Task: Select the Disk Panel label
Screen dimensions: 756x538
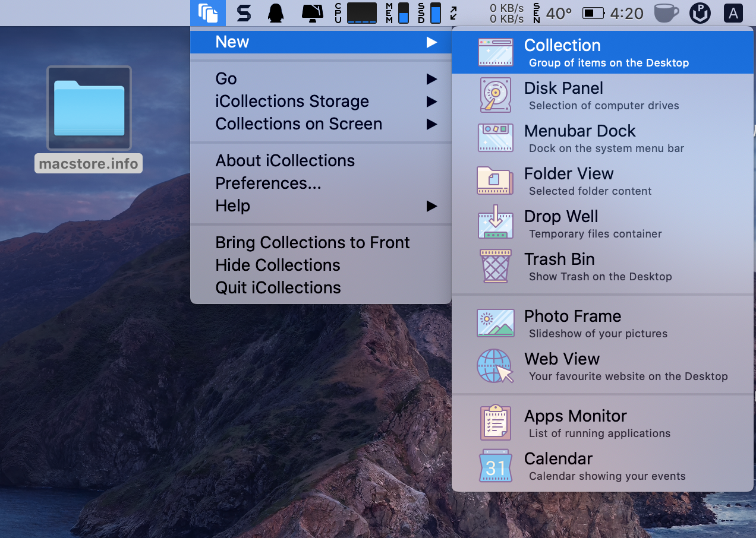Action: coord(563,88)
